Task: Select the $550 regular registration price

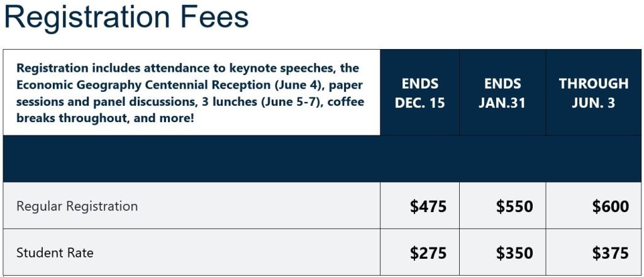Action: click(x=514, y=206)
